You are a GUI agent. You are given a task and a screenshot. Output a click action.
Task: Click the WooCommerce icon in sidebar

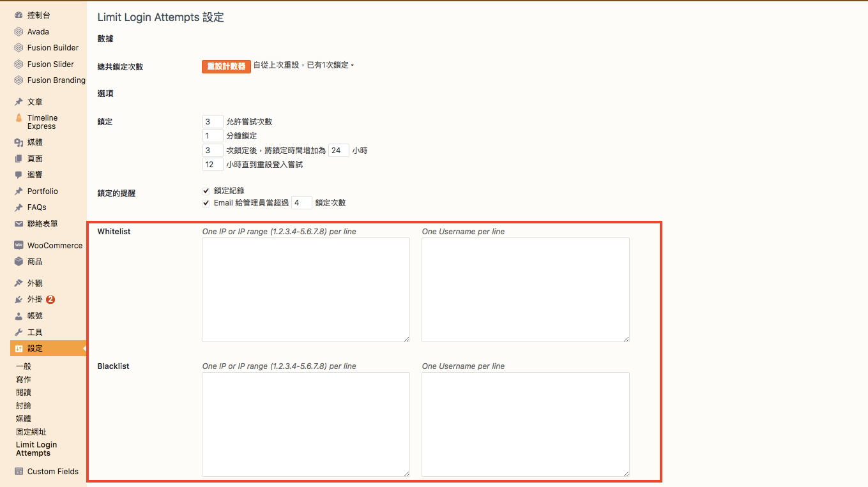(19, 245)
